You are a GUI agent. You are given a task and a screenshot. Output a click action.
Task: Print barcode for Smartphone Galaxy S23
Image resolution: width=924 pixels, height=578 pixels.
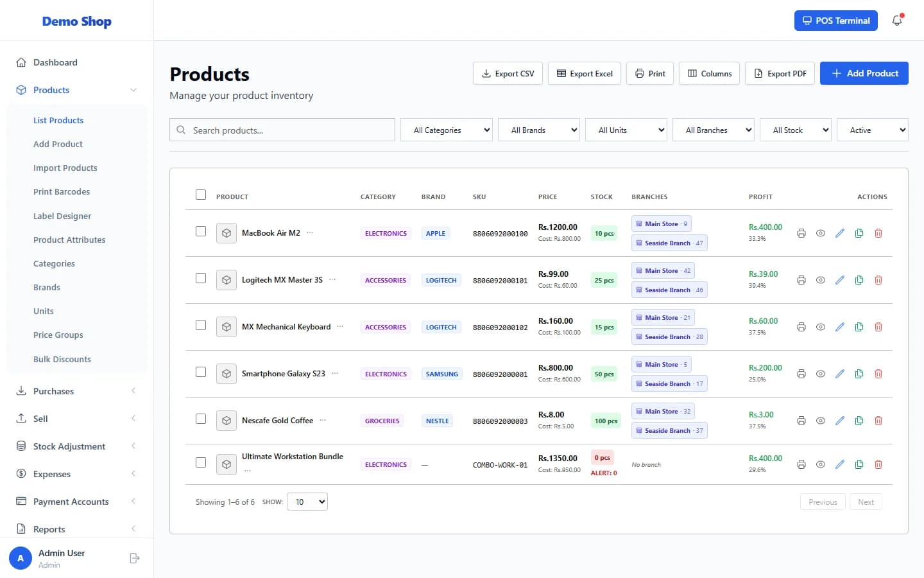tap(801, 374)
